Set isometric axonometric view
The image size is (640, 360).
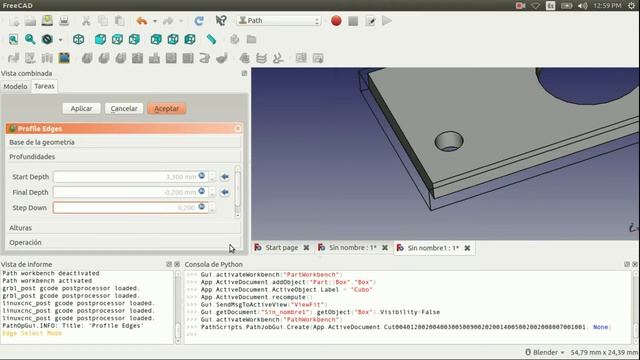click(x=78, y=39)
